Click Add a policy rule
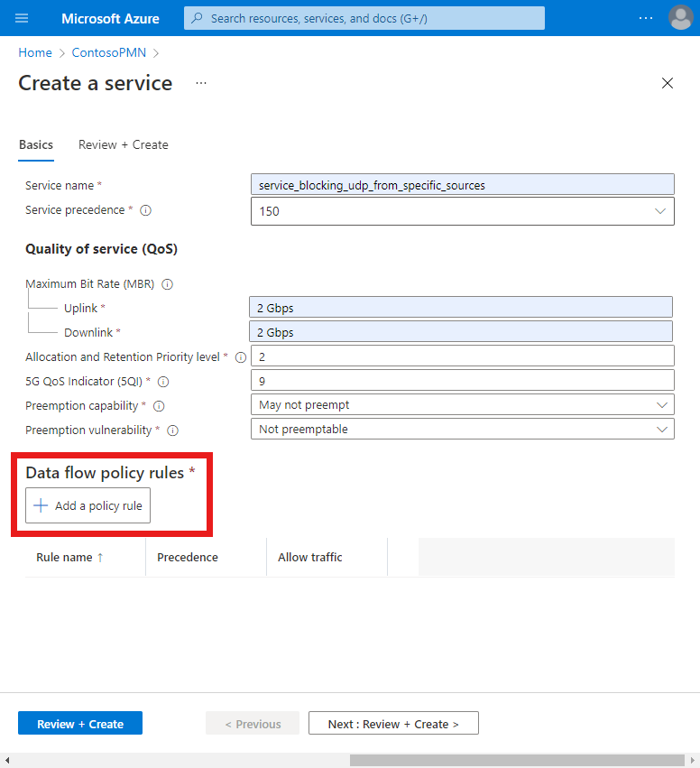700x768 pixels. 87,505
